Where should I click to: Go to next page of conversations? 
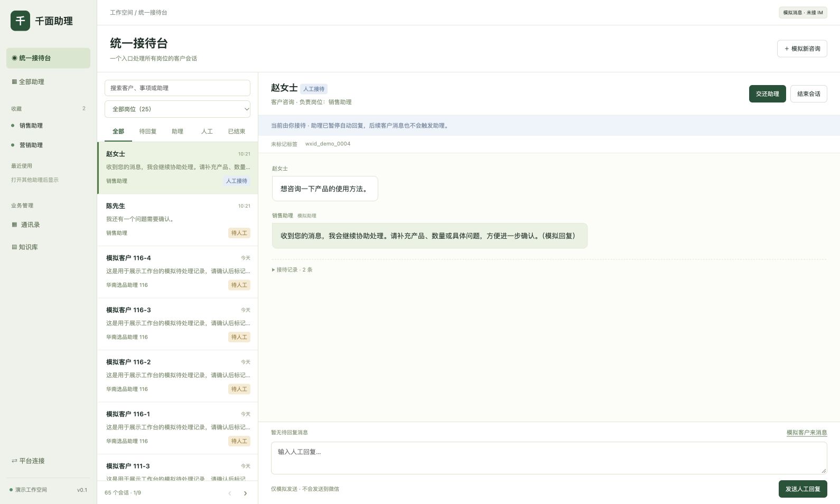pos(245,493)
